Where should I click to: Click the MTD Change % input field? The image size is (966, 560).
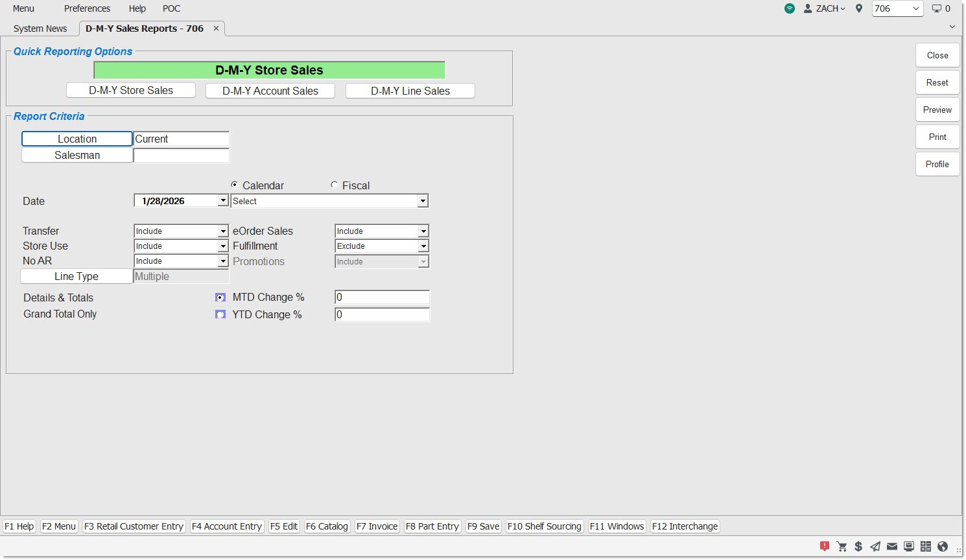[x=382, y=297]
